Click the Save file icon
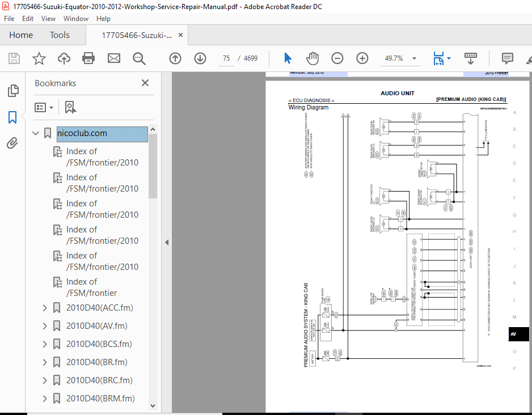The width and height of the screenshot is (532, 415). 14,58
